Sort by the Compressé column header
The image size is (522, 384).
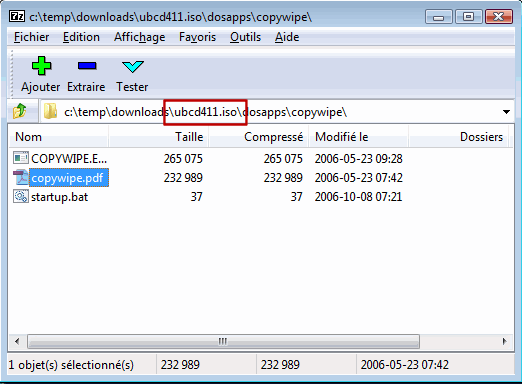click(259, 137)
